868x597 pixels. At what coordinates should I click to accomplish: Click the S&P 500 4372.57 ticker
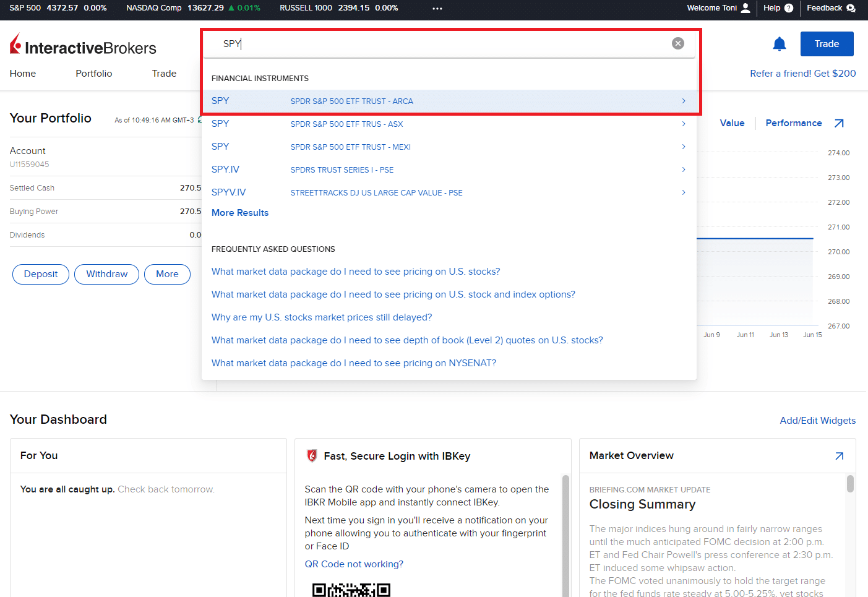tap(58, 8)
